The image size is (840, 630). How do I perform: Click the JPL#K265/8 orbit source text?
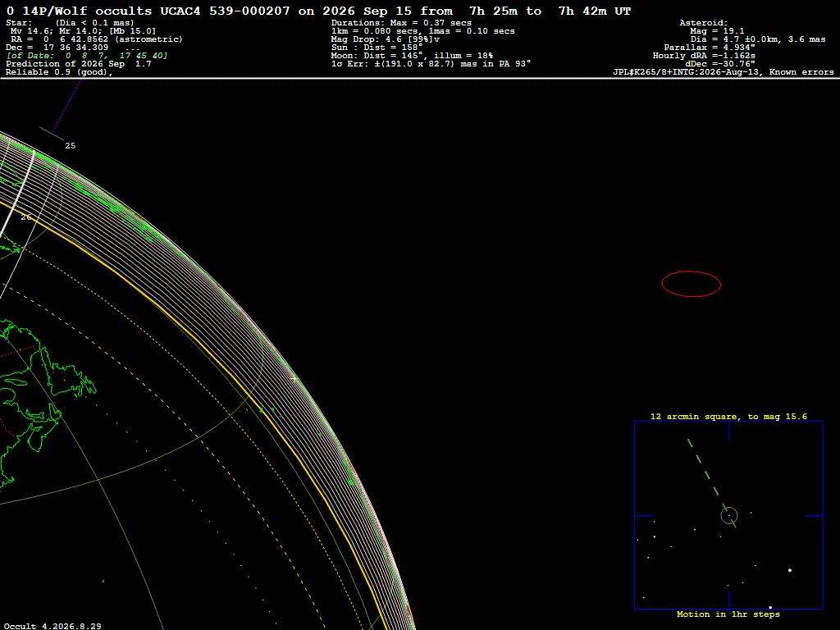tap(724, 72)
